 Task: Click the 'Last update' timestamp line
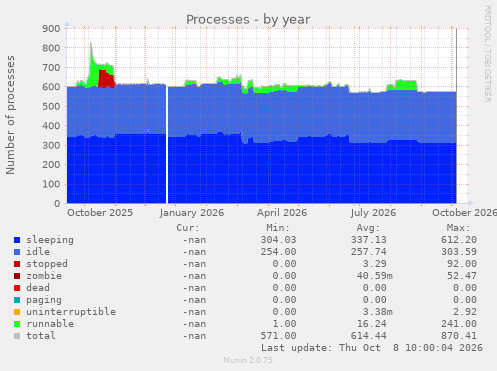pyautogui.click(x=372, y=348)
